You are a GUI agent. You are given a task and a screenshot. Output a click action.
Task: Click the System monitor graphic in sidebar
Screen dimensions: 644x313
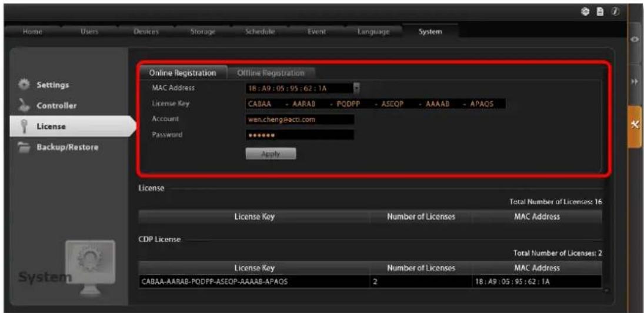[91, 269]
